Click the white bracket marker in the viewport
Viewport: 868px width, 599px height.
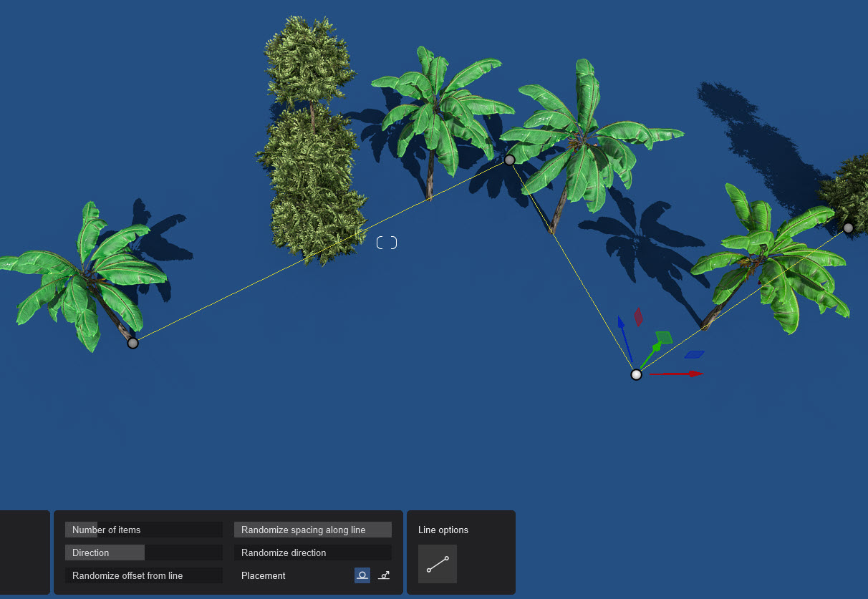(387, 243)
